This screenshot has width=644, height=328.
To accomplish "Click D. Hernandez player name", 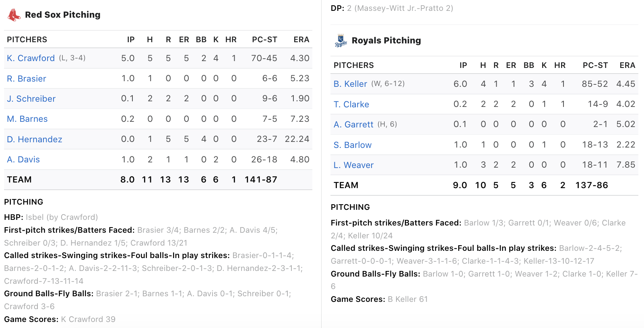I will point(35,139).
